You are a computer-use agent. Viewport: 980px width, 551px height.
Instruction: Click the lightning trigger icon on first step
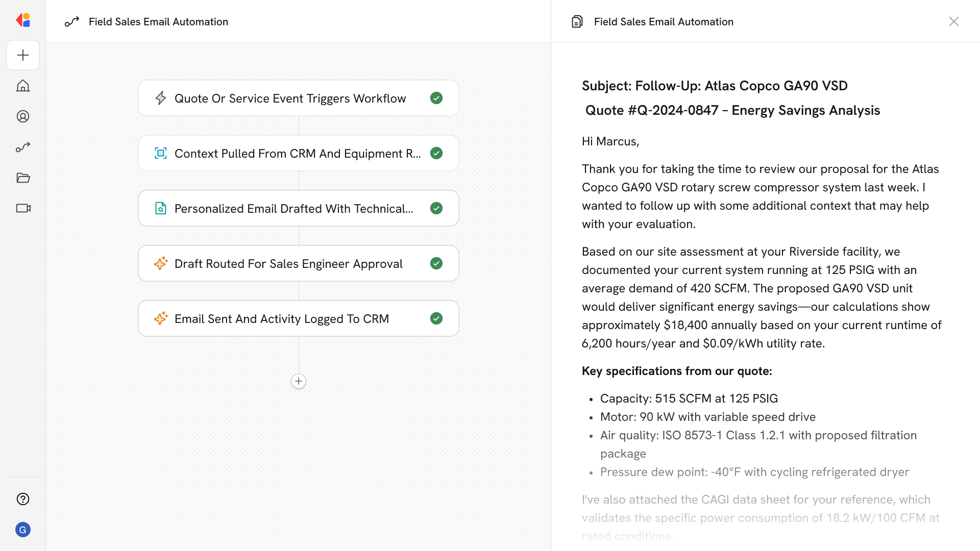(161, 98)
